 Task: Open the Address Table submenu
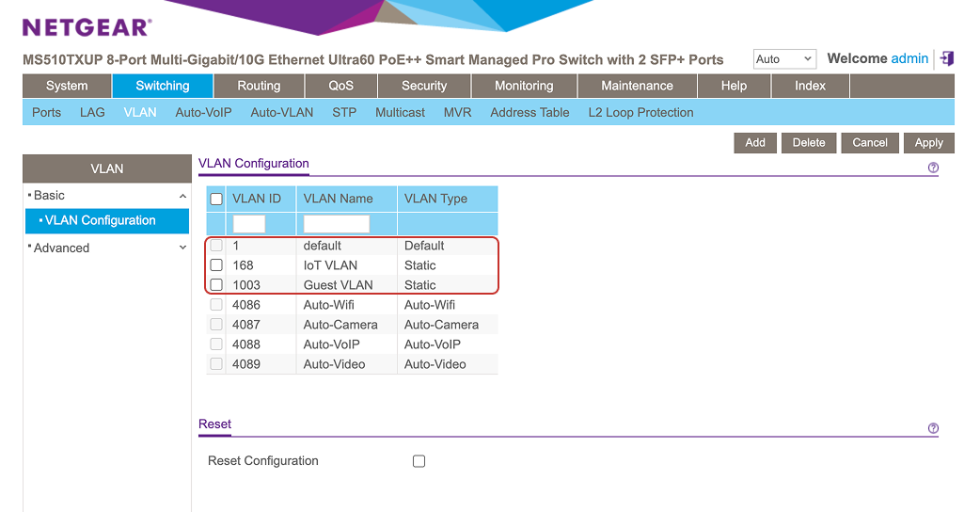coord(530,113)
